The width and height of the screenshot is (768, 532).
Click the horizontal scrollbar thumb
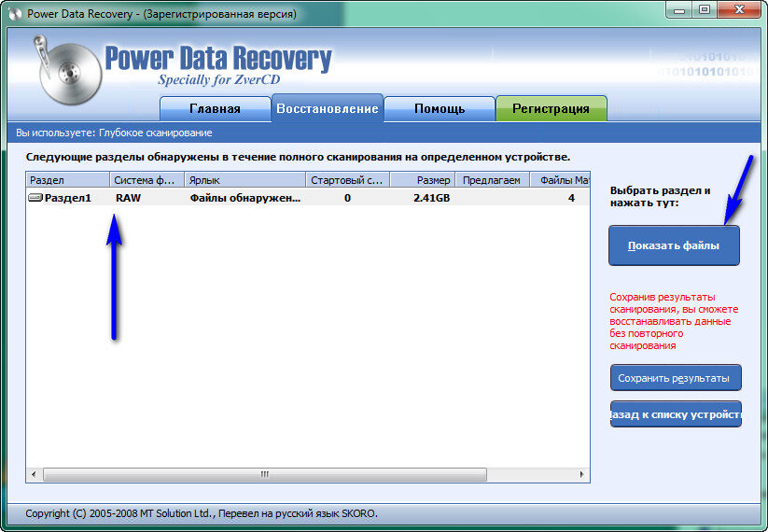point(265,474)
